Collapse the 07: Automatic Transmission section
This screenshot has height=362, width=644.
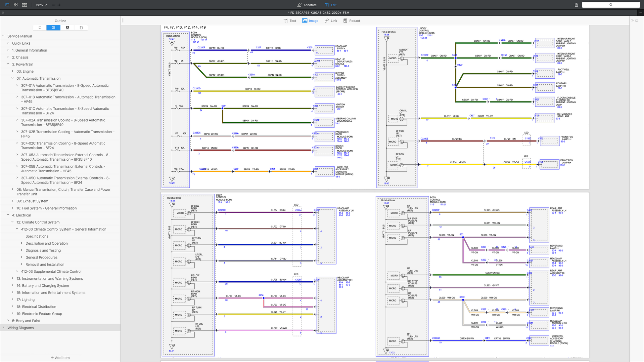[13, 78]
